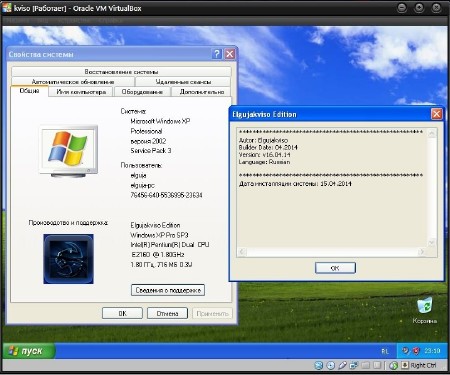Image resolution: width=450 pixels, height=375 pixels.
Task: Click the shared folders icon in VirtualBox status bar
Action: pyautogui.click(x=366, y=365)
